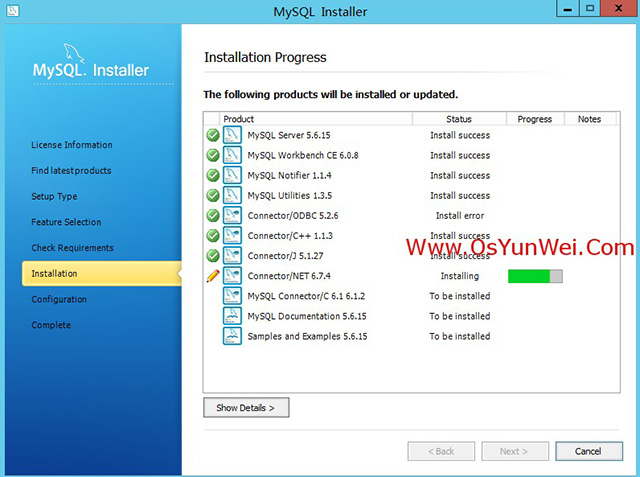Select the Installation step in sidebar
The width and height of the screenshot is (640, 477).
click(x=54, y=274)
